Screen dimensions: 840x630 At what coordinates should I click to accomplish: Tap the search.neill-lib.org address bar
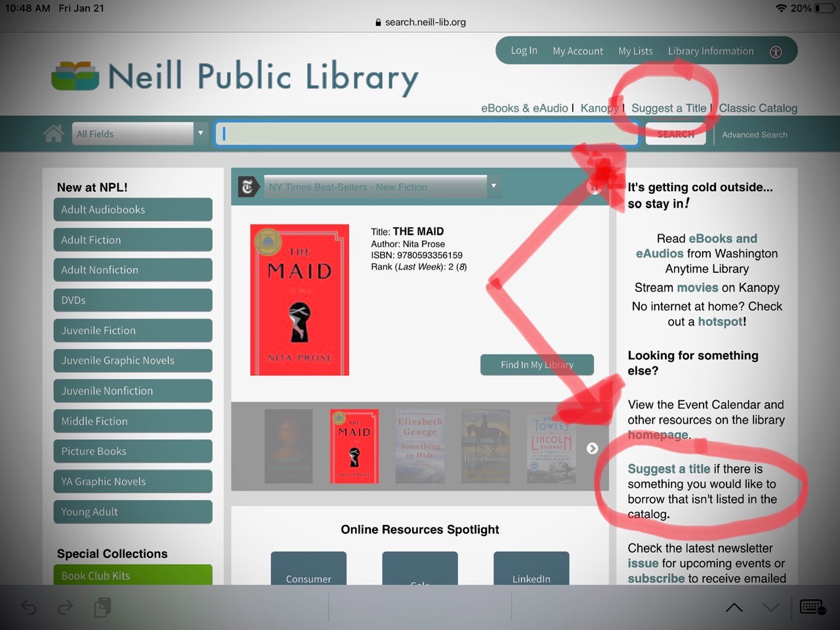(420, 22)
